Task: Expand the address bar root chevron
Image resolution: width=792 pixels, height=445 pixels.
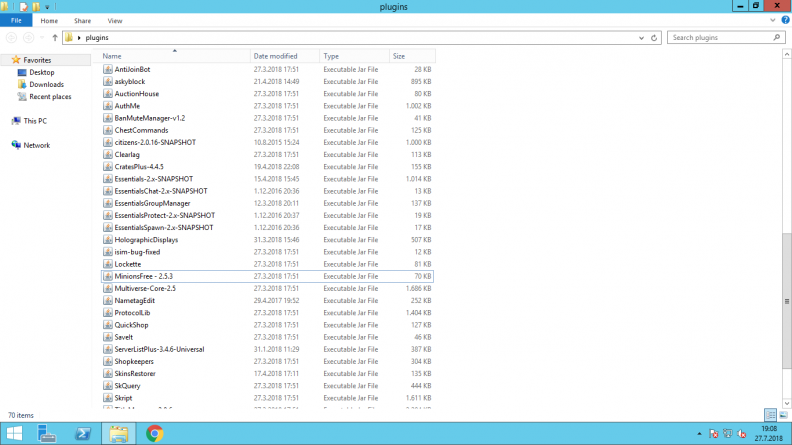Action: [79, 37]
